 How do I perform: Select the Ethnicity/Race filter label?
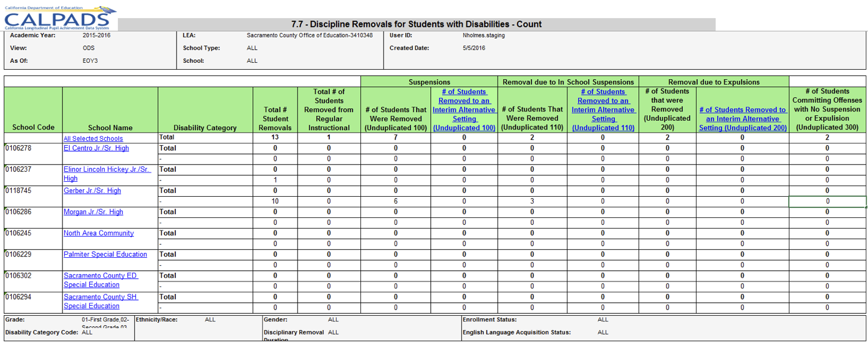coord(157,319)
